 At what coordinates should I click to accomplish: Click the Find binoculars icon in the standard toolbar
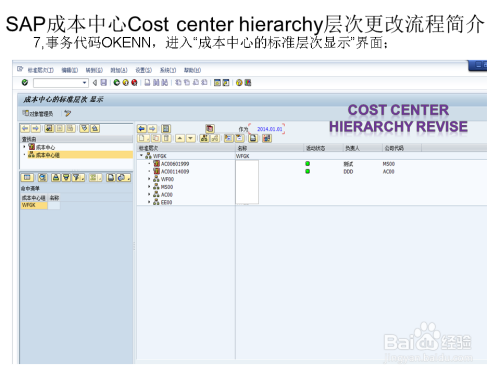156,82
